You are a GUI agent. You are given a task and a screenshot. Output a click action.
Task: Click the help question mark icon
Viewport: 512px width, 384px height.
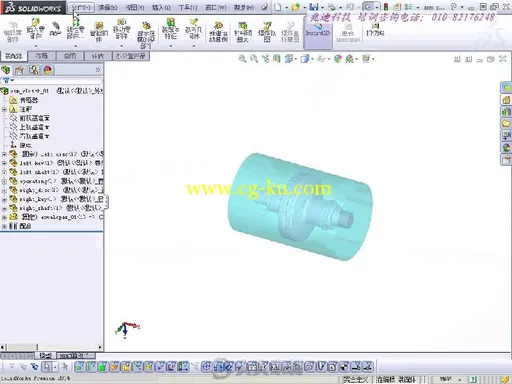[x=453, y=7]
